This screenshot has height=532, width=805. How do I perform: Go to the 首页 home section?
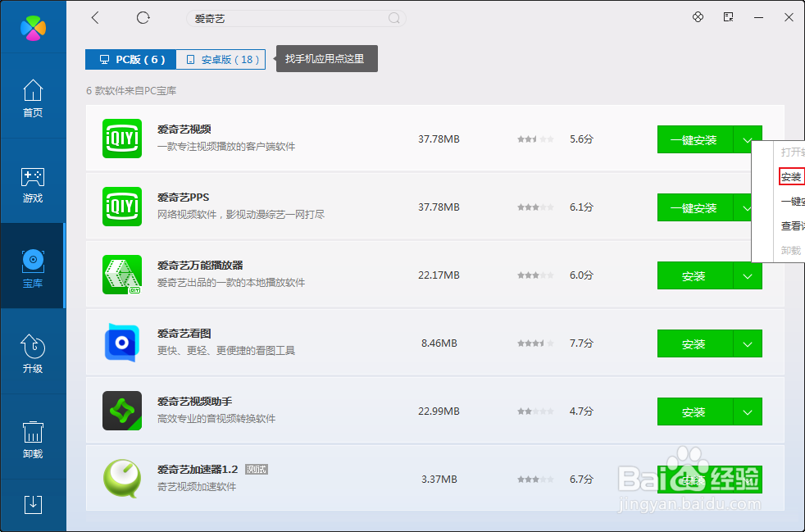coord(33,98)
